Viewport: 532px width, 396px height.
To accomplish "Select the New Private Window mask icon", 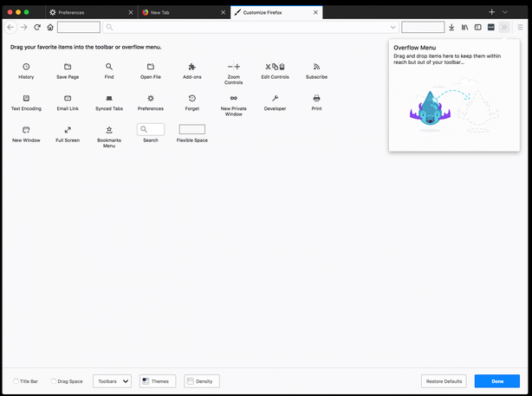I will pyautogui.click(x=233, y=98).
